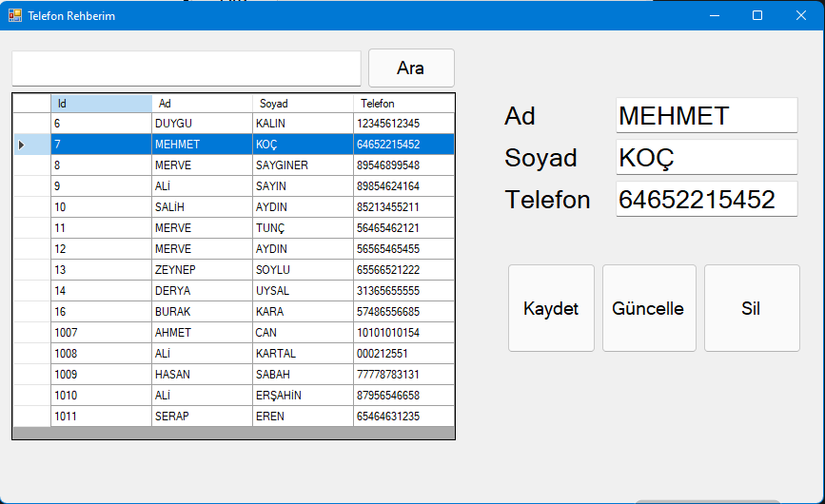Click the Soyad column header
825x504 pixels.
pos(303,103)
